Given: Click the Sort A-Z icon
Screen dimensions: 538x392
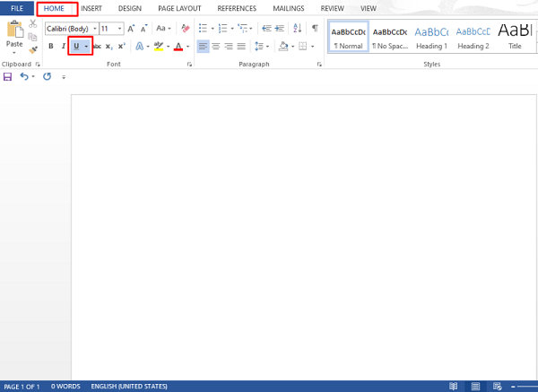Looking at the screenshot, I should pos(299,29).
